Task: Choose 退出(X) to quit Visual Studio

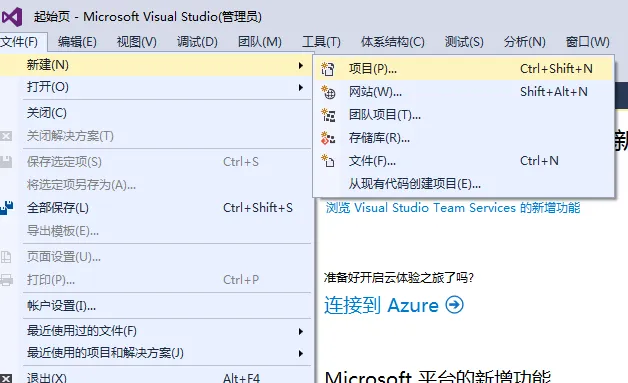Action: tap(155, 378)
